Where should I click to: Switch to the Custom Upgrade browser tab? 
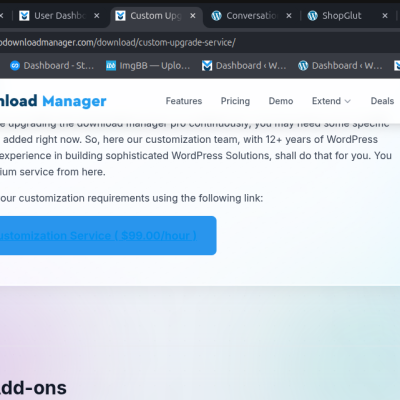(x=156, y=16)
